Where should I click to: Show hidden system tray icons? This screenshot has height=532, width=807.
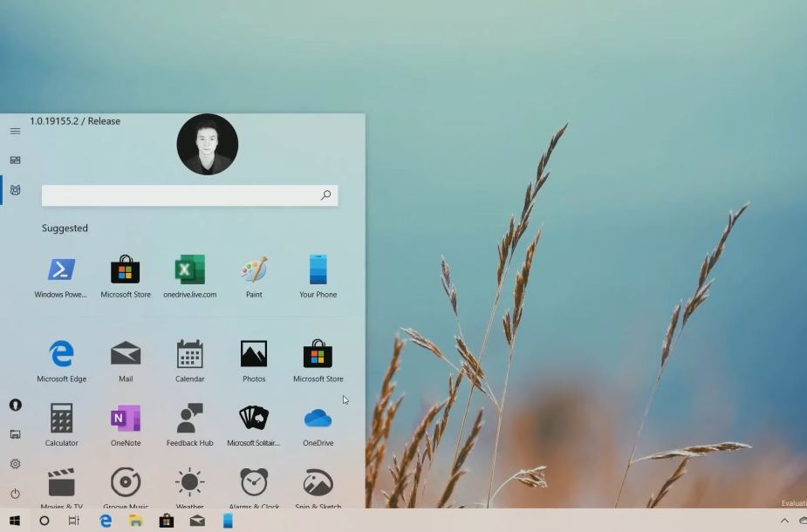click(x=784, y=521)
